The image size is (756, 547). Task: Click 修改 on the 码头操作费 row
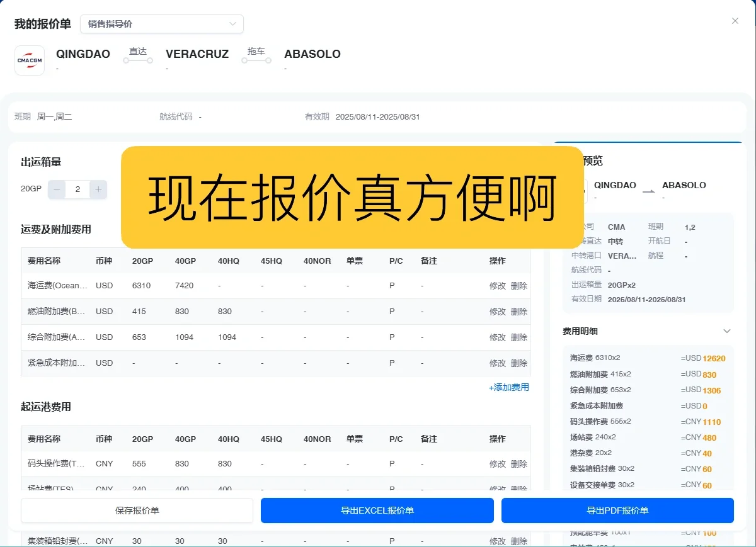click(x=498, y=463)
